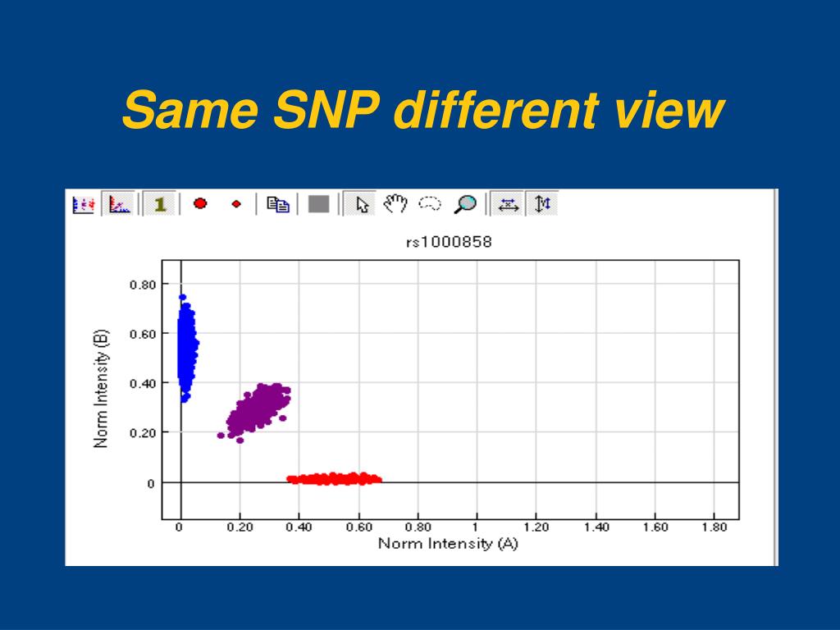Click the slide title Same SNP different view
The image size is (840, 630).
tap(423, 110)
